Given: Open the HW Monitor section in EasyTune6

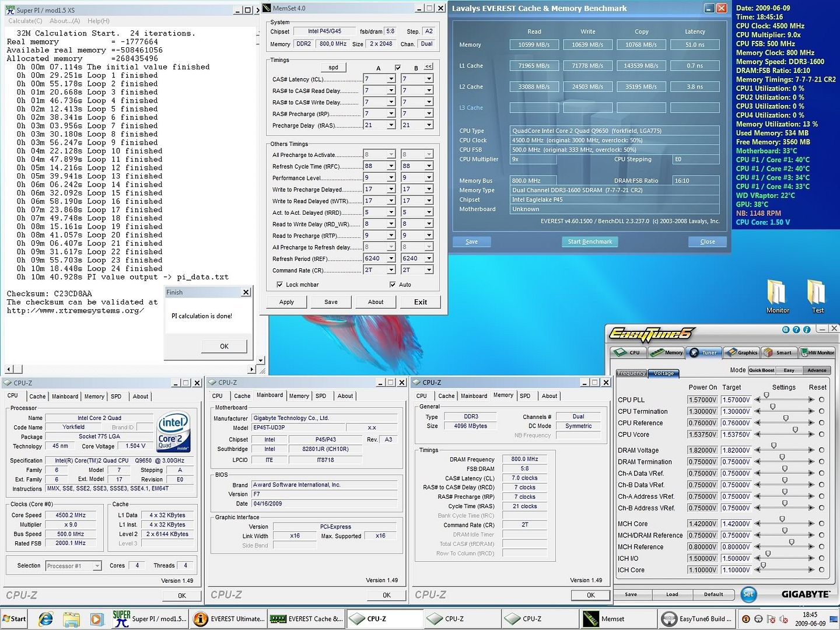Looking at the screenshot, I should [817, 352].
